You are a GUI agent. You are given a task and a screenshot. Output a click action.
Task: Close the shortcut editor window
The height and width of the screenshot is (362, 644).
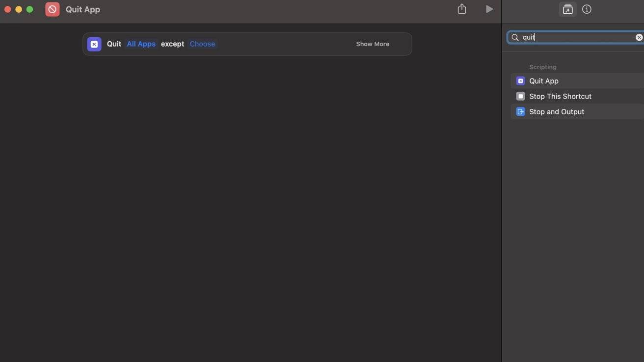coord(7,9)
